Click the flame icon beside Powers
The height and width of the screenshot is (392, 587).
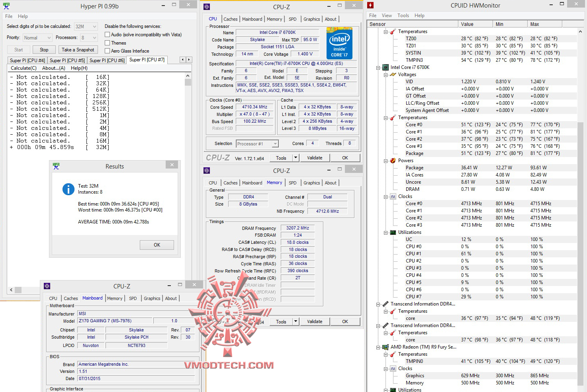(393, 161)
